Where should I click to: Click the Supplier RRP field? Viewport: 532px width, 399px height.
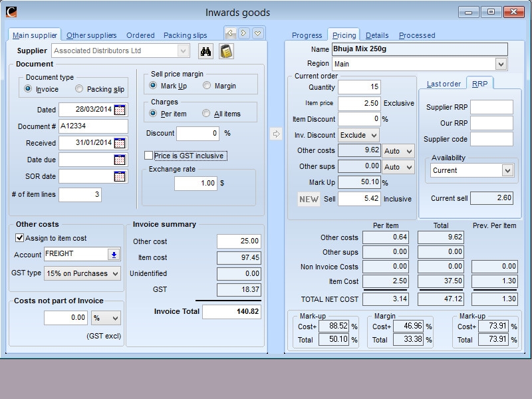pos(491,107)
